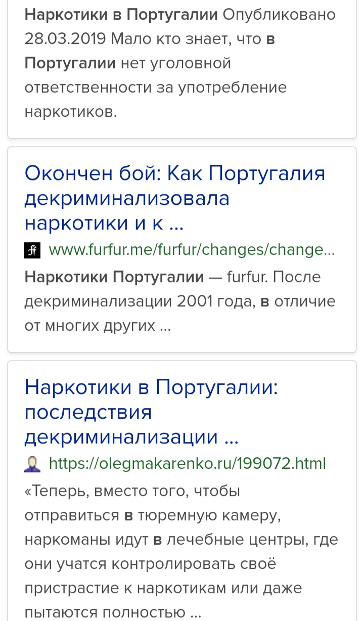
Task: Open the www.furfur.me green URL
Action: point(192,250)
